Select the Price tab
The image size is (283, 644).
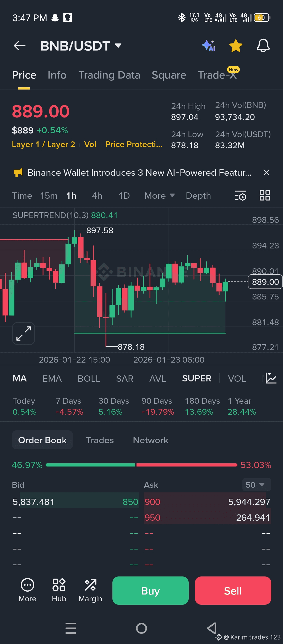point(24,75)
